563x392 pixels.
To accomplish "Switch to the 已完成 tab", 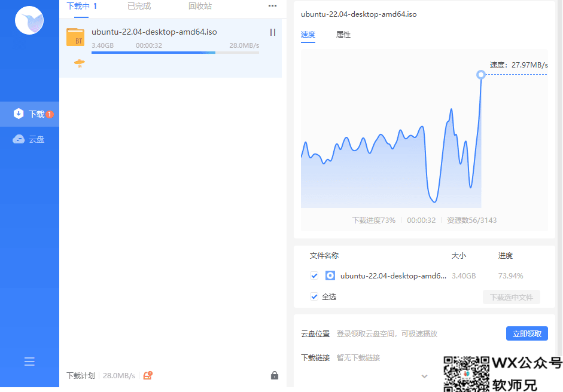I will (139, 6).
